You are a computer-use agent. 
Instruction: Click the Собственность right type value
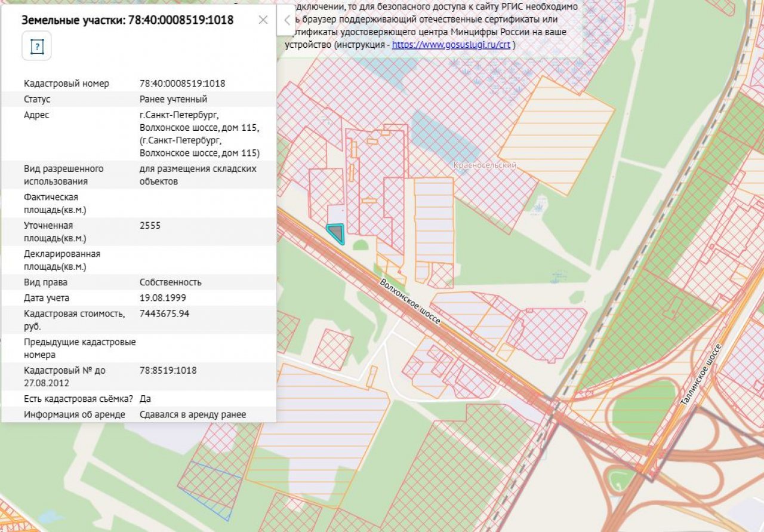tap(170, 282)
